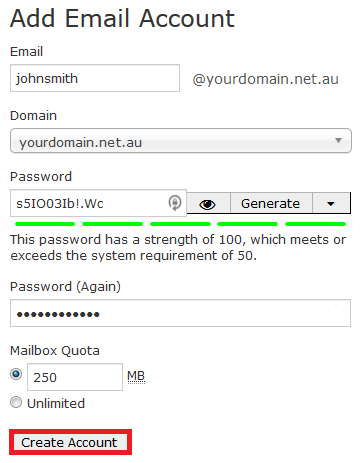361x463 pixels.
Task: Click the first green password strength bar segment
Action: click(45, 224)
